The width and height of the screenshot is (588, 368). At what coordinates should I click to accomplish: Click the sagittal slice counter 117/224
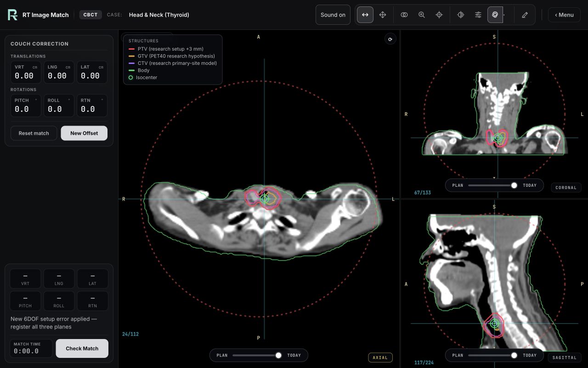[424, 362]
